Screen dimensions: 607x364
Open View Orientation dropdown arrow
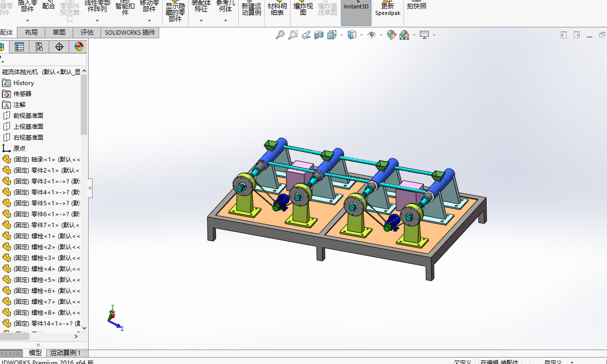[x=341, y=35]
